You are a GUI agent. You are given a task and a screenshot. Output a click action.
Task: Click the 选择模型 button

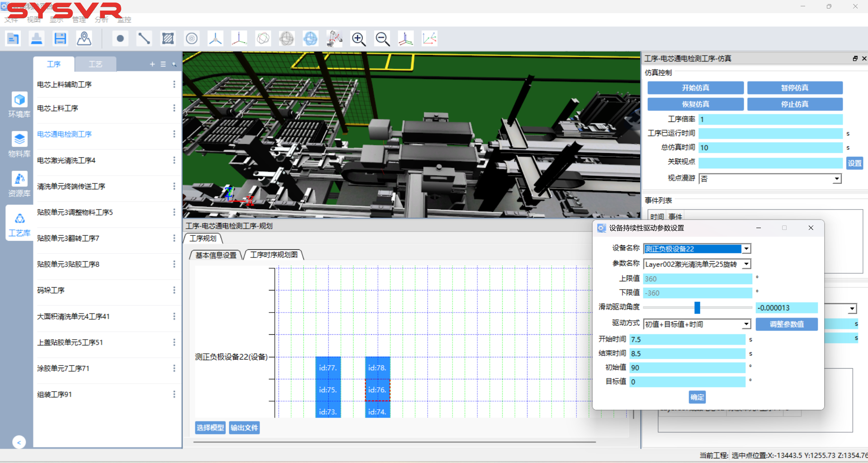coord(210,428)
